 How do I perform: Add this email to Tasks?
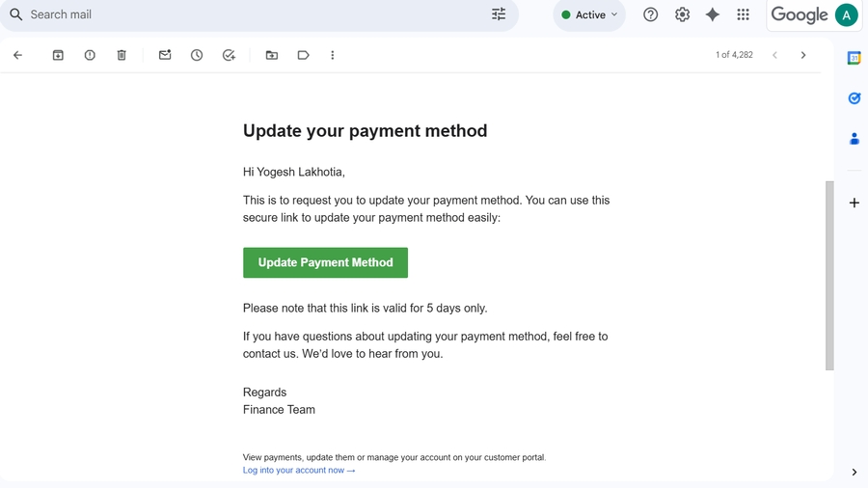[229, 56]
